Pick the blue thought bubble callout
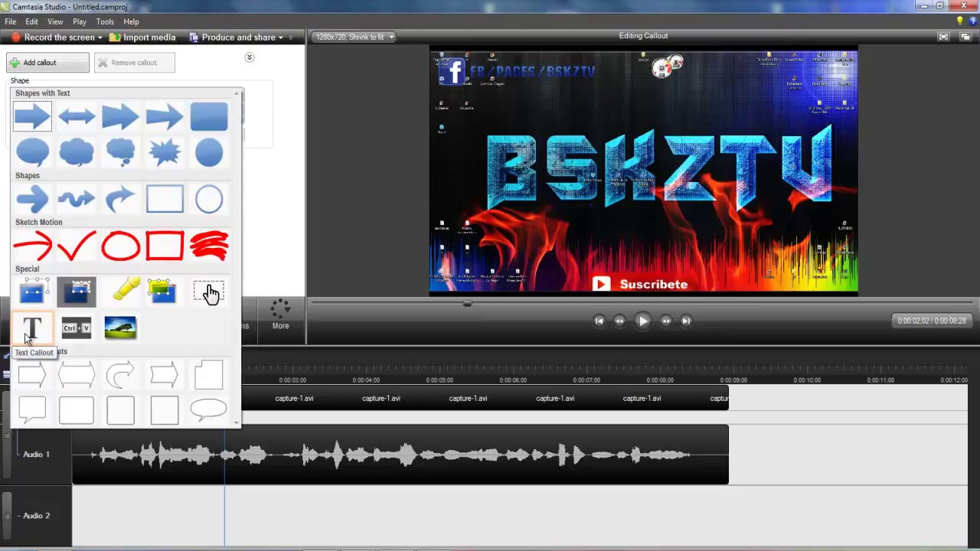The height and width of the screenshot is (551, 980). 120,152
